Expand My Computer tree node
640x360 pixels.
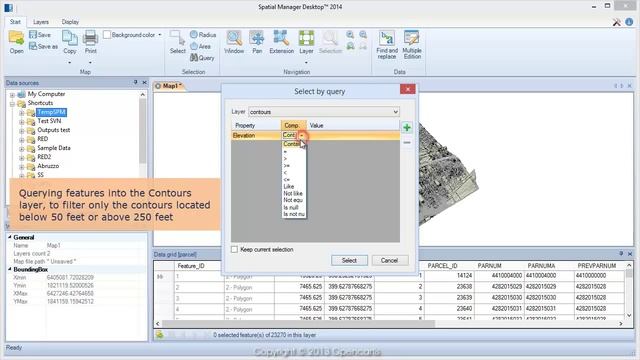(x=12, y=94)
